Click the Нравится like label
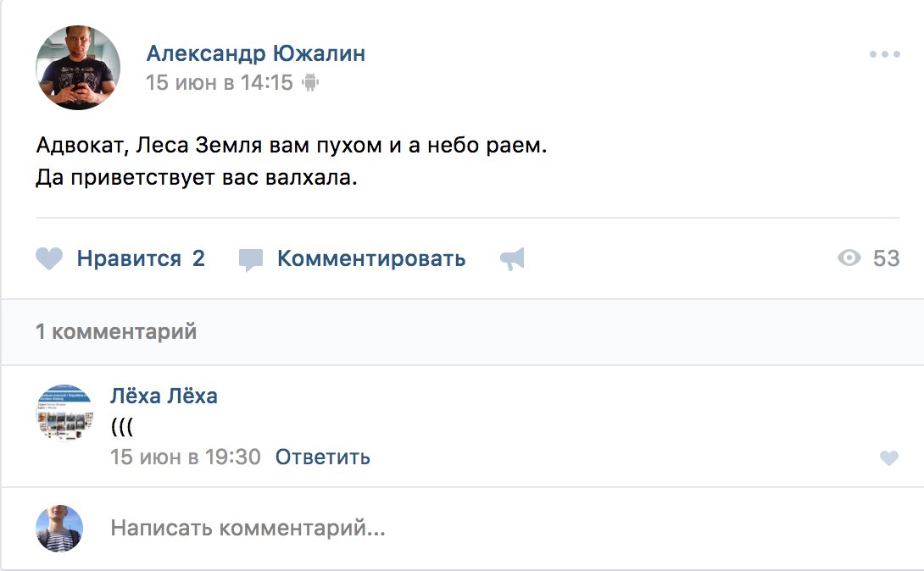The width and height of the screenshot is (924, 571). point(129,259)
